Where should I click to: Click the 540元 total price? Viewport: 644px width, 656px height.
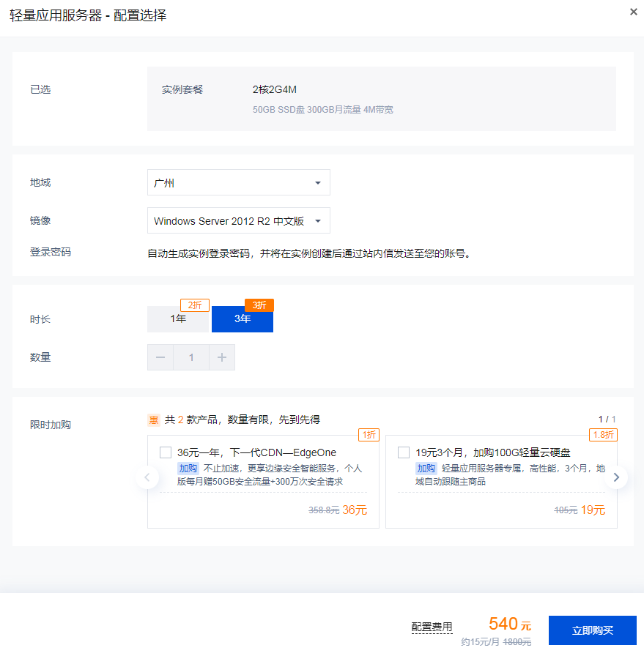pyautogui.click(x=510, y=624)
